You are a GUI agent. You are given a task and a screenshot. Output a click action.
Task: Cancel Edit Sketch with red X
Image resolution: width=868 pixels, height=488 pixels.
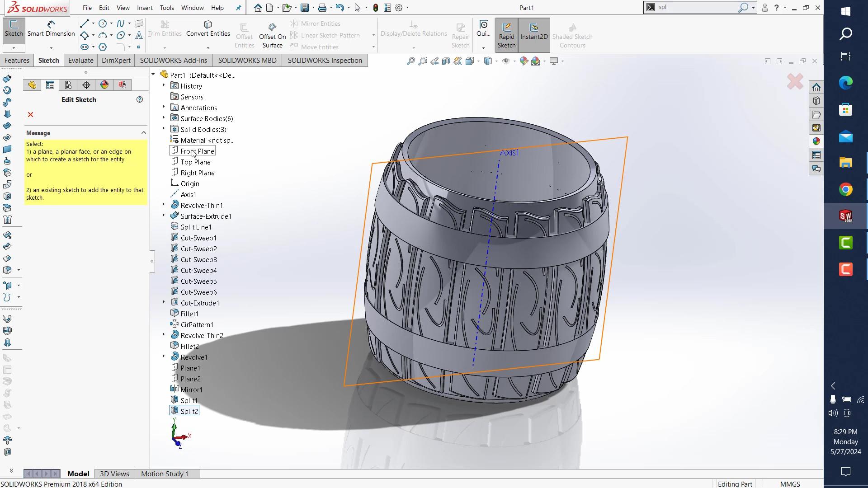(30, 115)
